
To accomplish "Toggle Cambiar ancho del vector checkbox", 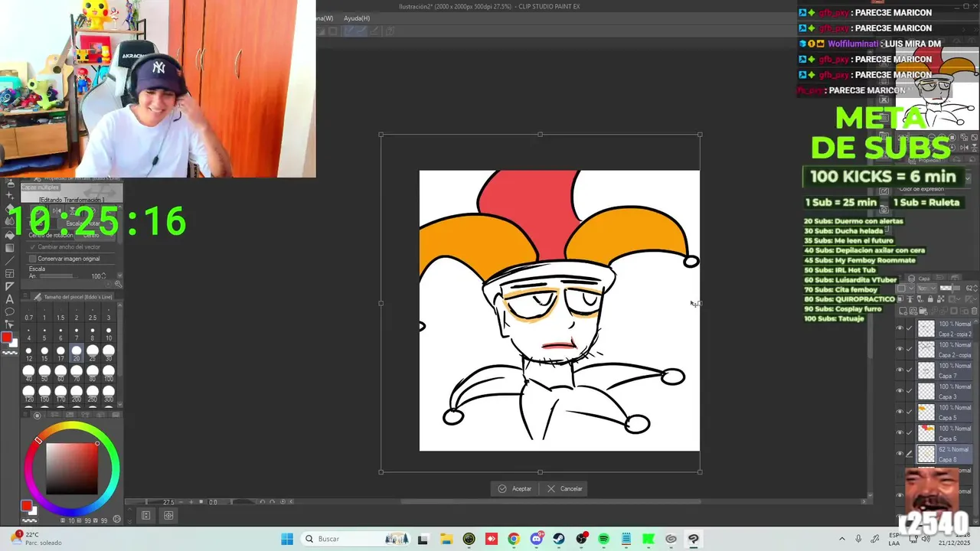I will [x=33, y=247].
